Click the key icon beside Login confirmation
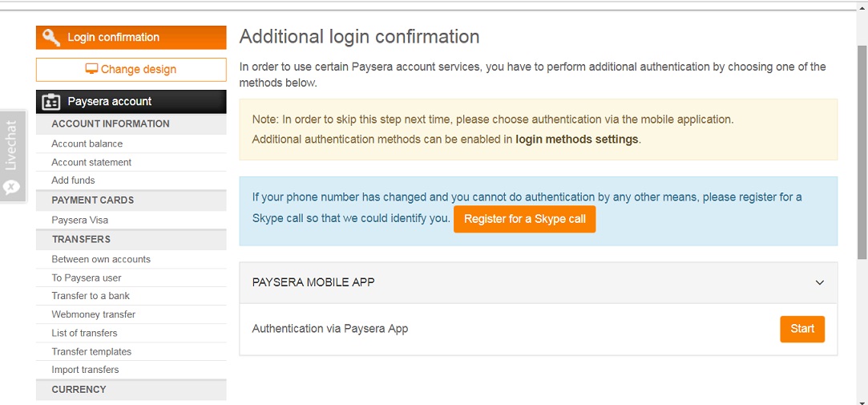Image resolution: width=868 pixels, height=405 pixels. coord(51,38)
